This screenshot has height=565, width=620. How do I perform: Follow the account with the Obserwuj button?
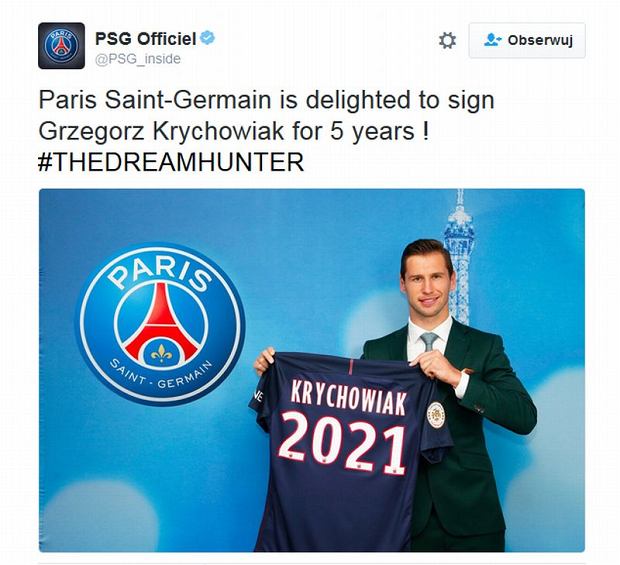click(x=527, y=40)
